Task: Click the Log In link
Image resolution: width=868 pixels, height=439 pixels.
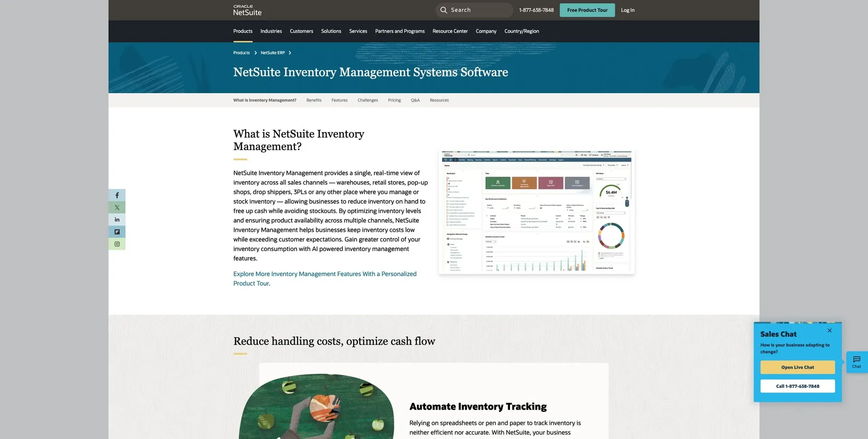Action: coord(627,10)
